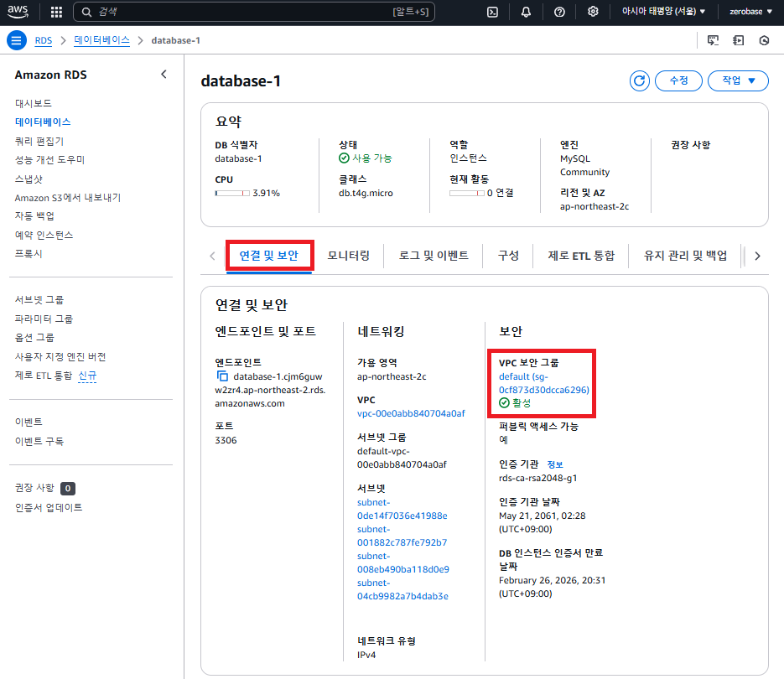This screenshot has width=784, height=679.
Task: Open the settings gear icon
Action: click(x=593, y=12)
